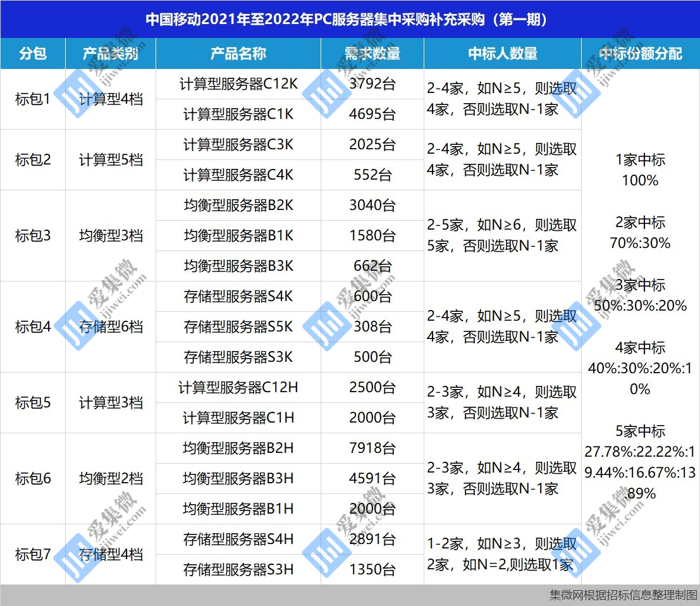Click quantity 308台
The image size is (700, 606).
click(x=372, y=326)
